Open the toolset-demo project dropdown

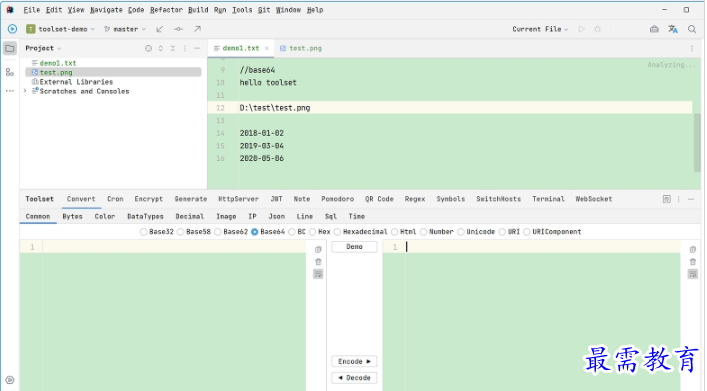[x=60, y=29]
